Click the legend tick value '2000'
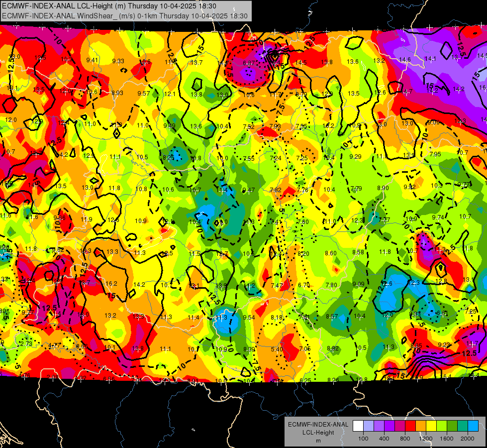The width and height of the screenshot is (487, 448). point(467,439)
